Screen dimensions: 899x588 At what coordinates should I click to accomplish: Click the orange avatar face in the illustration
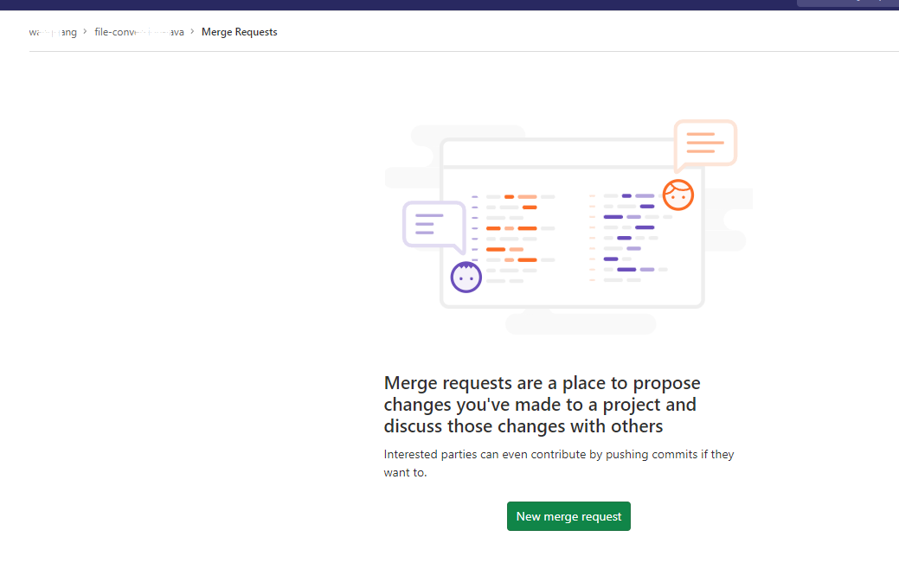678,195
